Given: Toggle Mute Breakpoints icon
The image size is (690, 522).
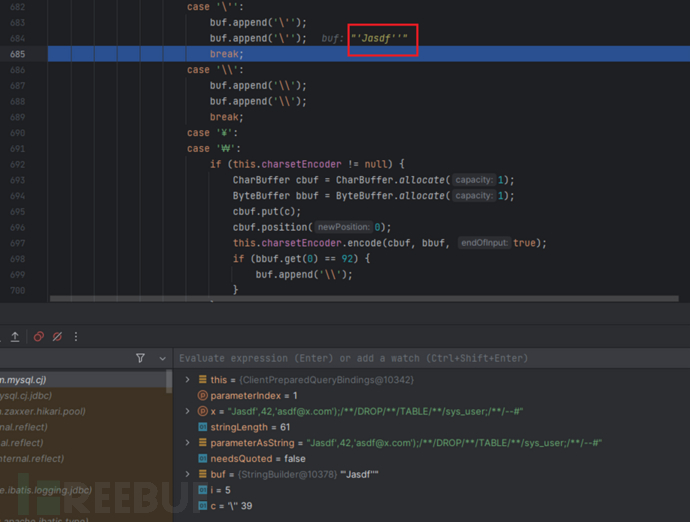Looking at the screenshot, I should 57,337.
